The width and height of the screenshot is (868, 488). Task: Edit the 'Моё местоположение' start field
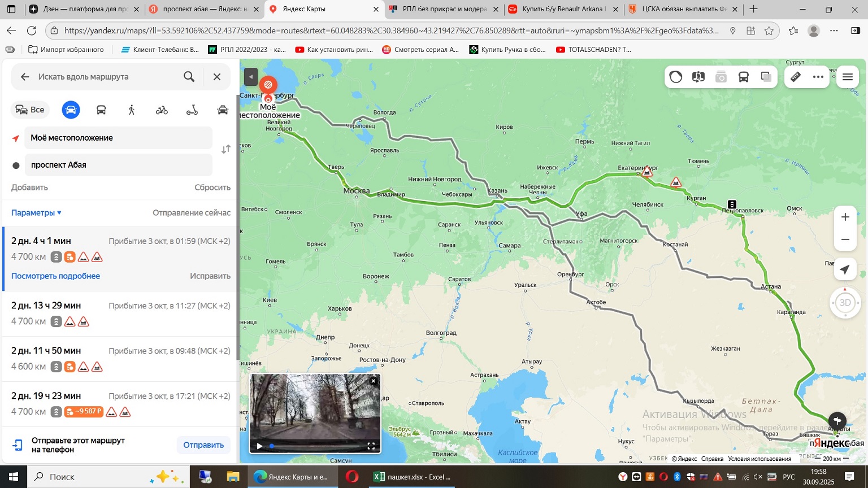119,138
